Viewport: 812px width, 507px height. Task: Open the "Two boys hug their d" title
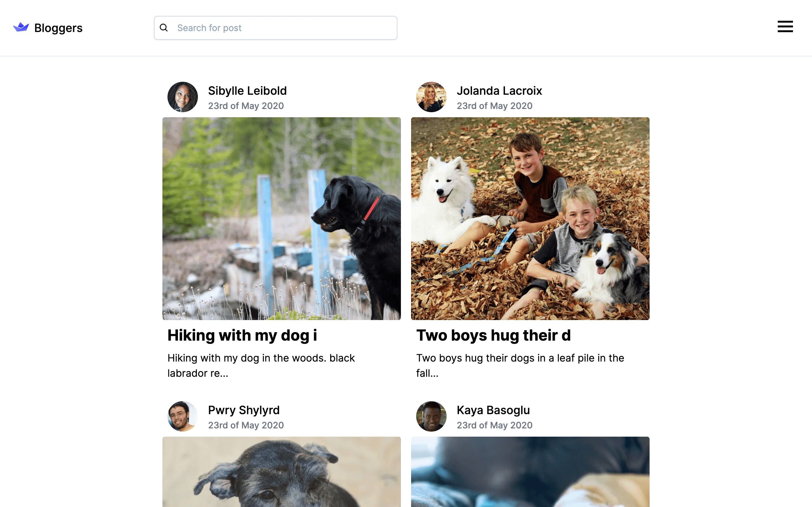tap(493, 335)
